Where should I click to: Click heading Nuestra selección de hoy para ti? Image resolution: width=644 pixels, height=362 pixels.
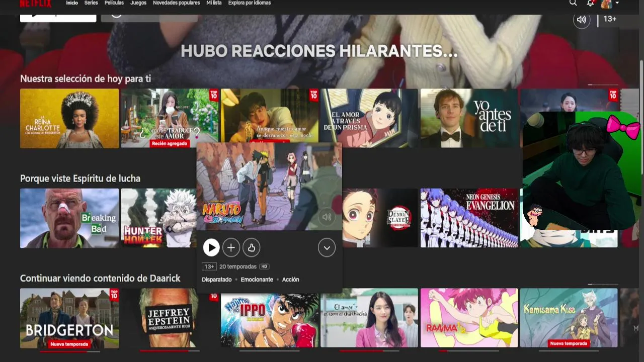coord(86,78)
